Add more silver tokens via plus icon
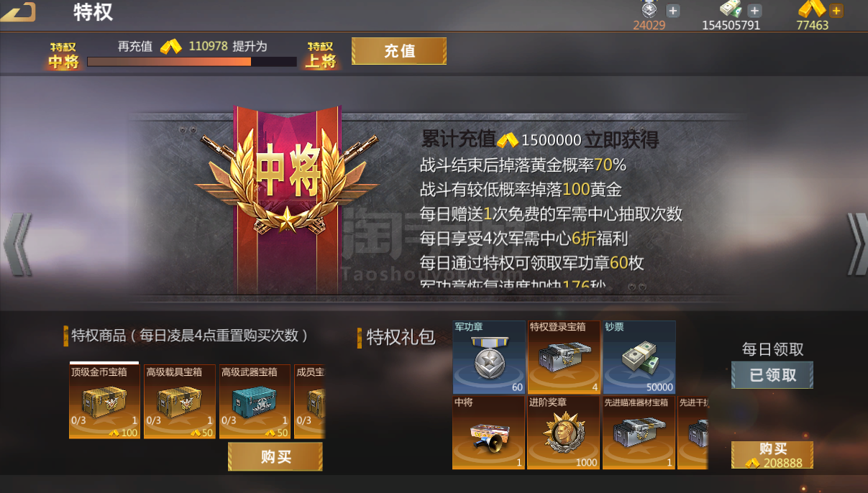 point(673,10)
